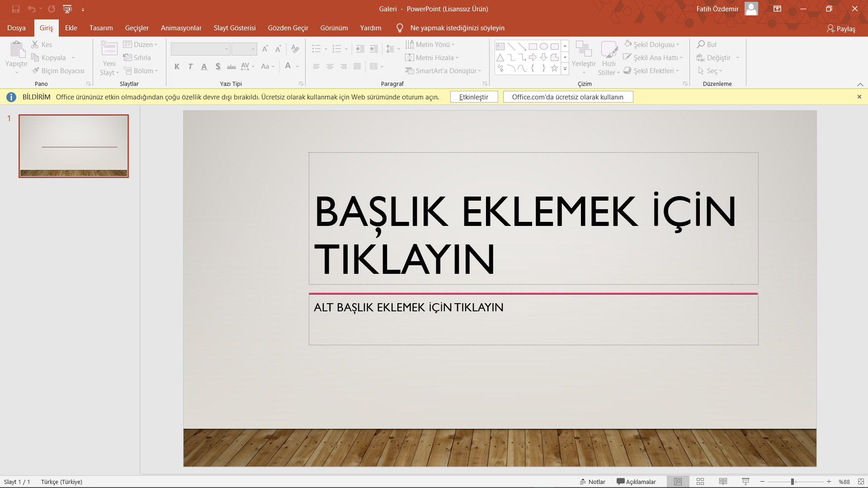
Task: Collapse the ribbon with chevron arrow
Action: pos(860,84)
